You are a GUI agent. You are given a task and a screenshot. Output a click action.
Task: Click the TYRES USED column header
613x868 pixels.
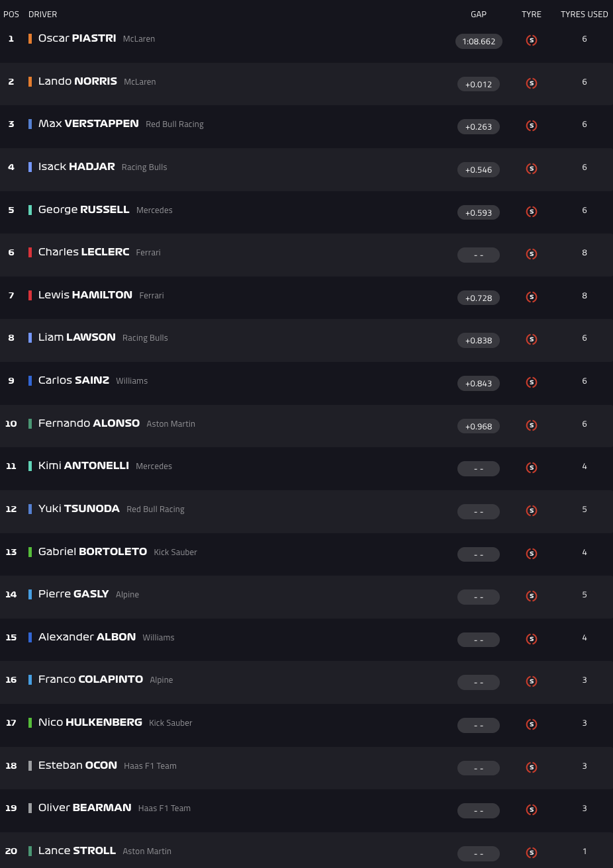coord(584,15)
